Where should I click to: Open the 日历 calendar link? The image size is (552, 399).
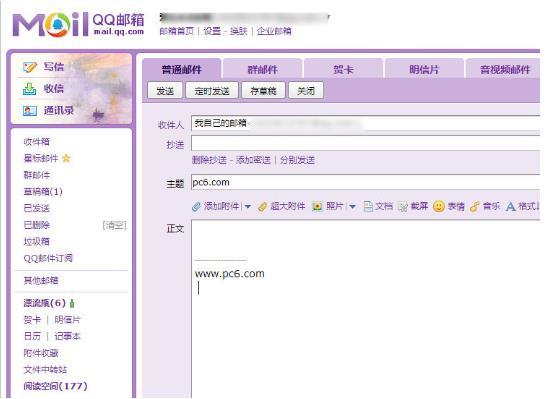pyautogui.click(x=32, y=336)
